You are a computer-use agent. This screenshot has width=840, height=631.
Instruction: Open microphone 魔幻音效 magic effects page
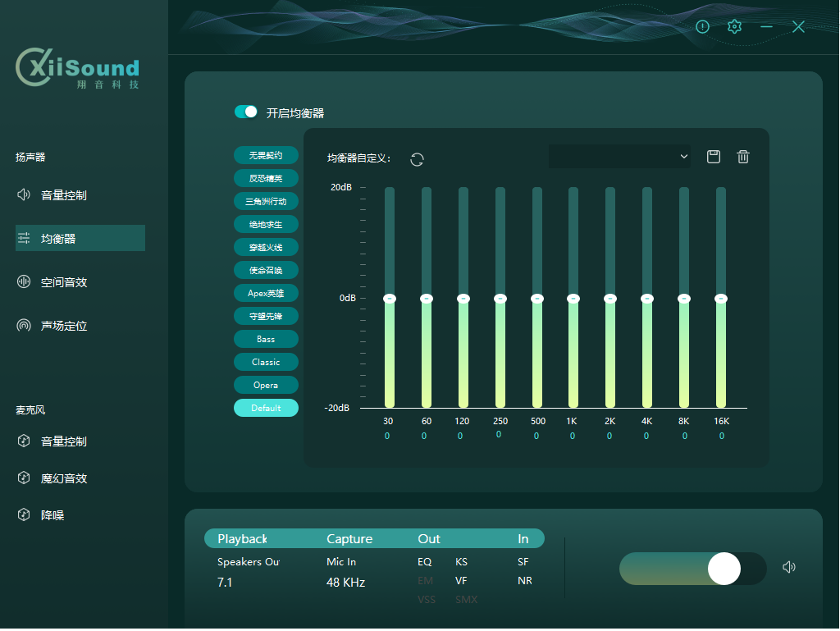click(64, 478)
